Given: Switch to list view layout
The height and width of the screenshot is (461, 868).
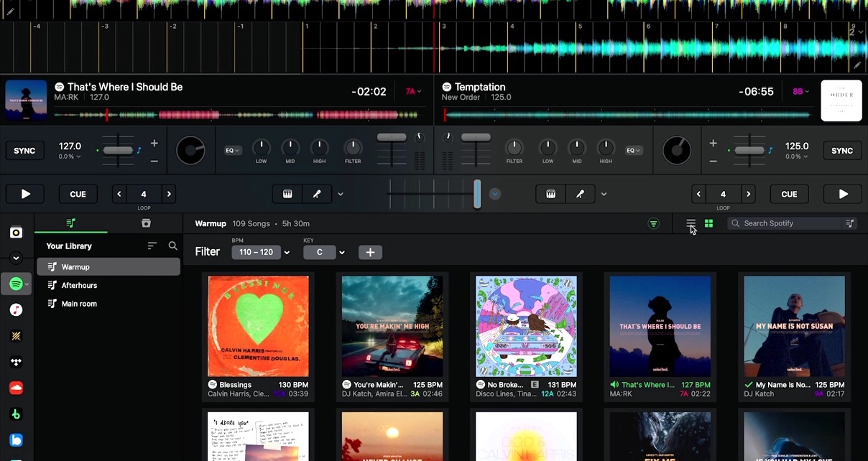Looking at the screenshot, I should [x=691, y=223].
